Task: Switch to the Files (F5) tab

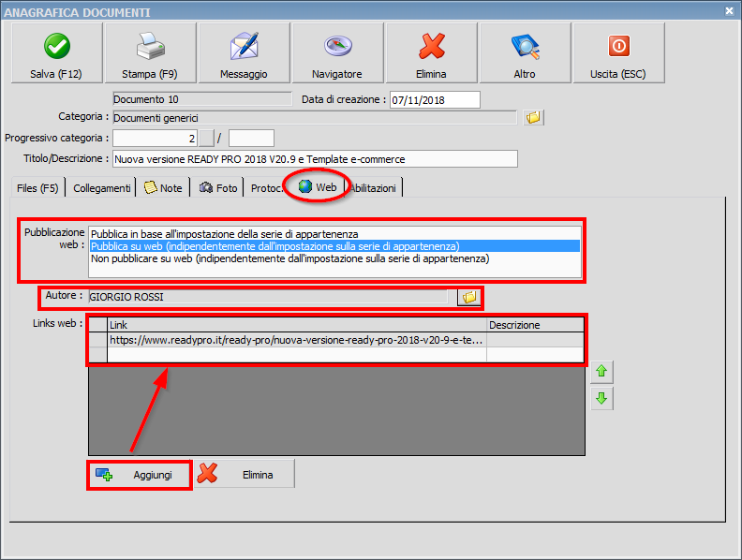Action: click(x=37, y=188)
